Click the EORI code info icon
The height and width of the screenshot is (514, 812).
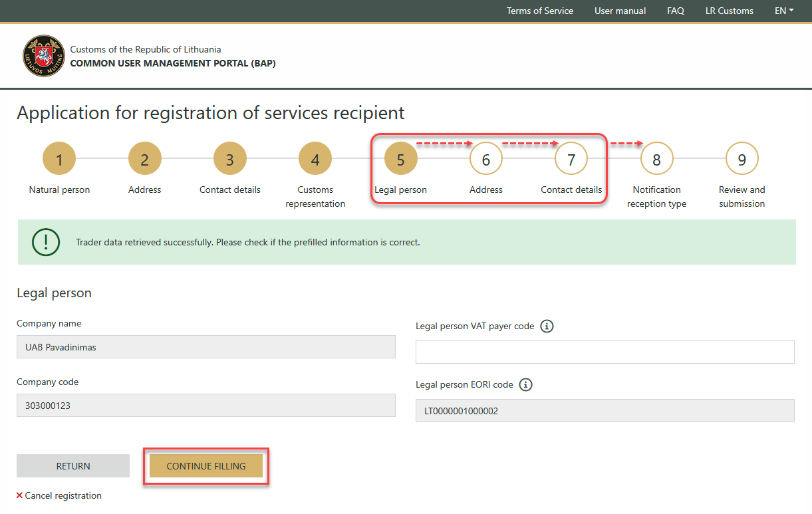[525, 384]
